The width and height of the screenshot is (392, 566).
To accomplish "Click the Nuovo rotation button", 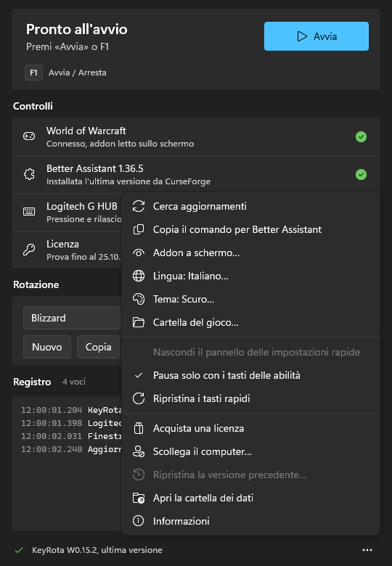I will click(x=47, y=347).
